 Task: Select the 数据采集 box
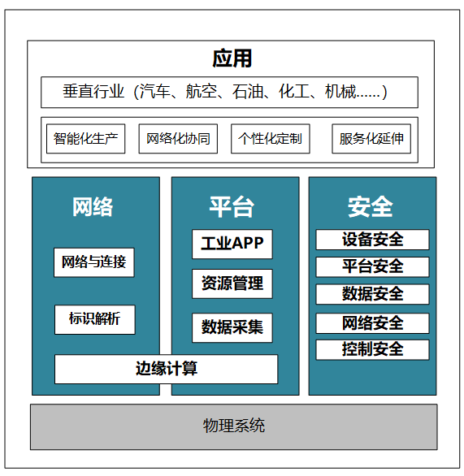(232, 328)
